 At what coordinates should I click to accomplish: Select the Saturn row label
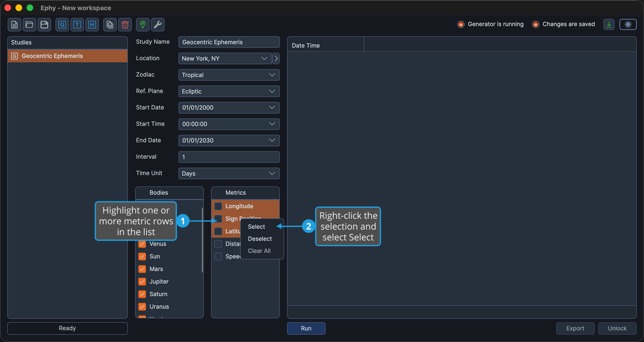158,294
